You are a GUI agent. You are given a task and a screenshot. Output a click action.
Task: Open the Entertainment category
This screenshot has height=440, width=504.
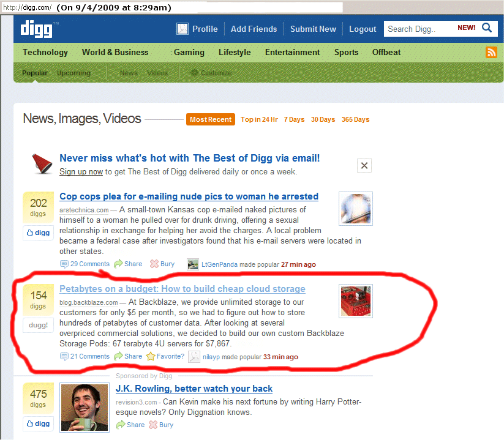[x=292, y=53]
